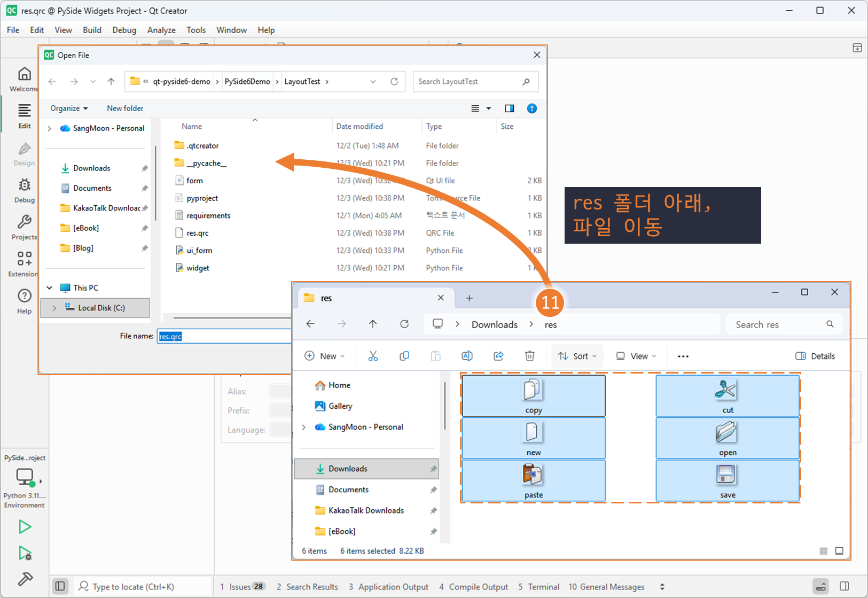868x598 pixels.
Task: Expand Local Disk (C:) tree node
Action: tap(54, 308)
